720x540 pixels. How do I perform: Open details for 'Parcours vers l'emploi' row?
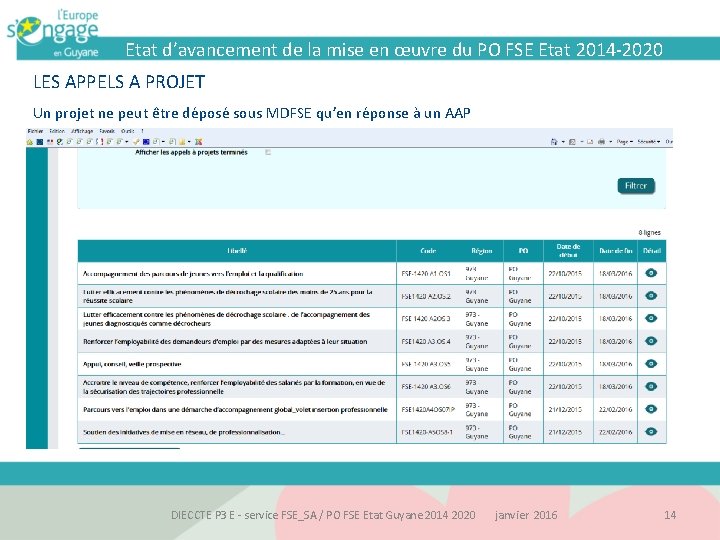tap(651, 409)
